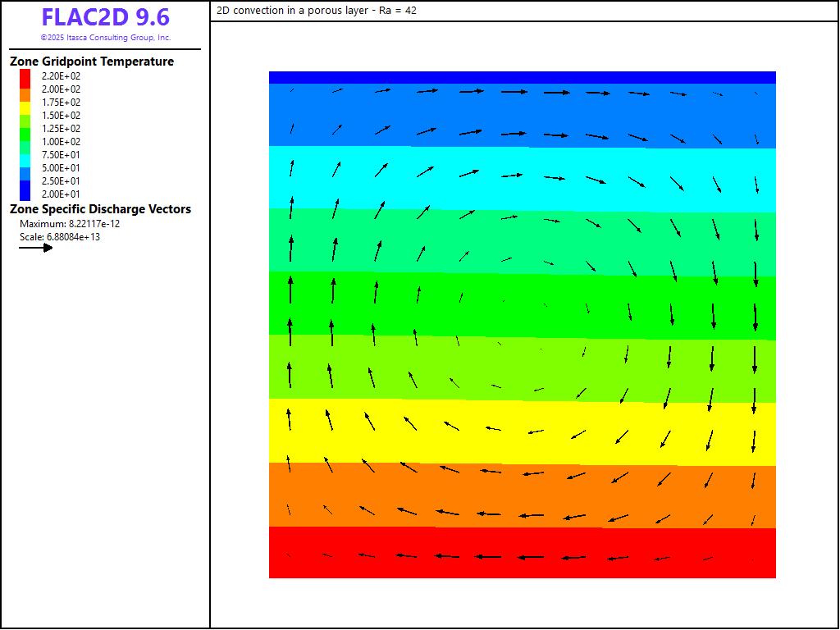This screenshot has height=630, width=840.
Task: Select the Zone Specific Discharge Vectors heading
Action: pos(100,209)
